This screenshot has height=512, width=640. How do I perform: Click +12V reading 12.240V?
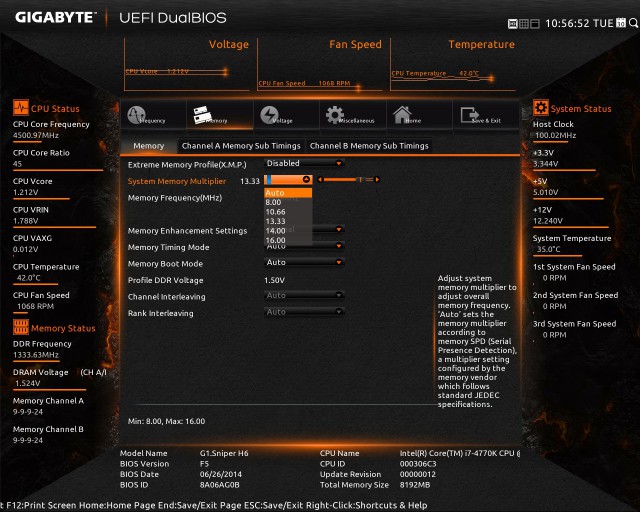(547, 221)
